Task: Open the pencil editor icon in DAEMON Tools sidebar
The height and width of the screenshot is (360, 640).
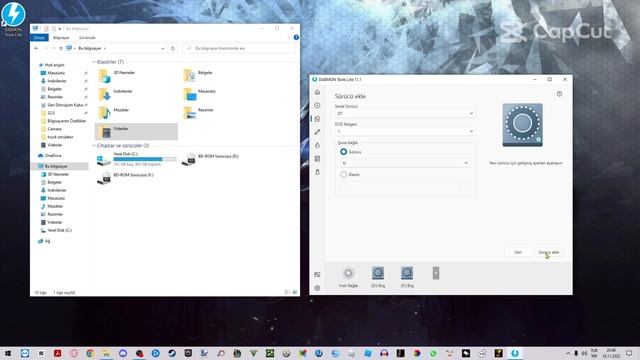Action: point(317,132)
